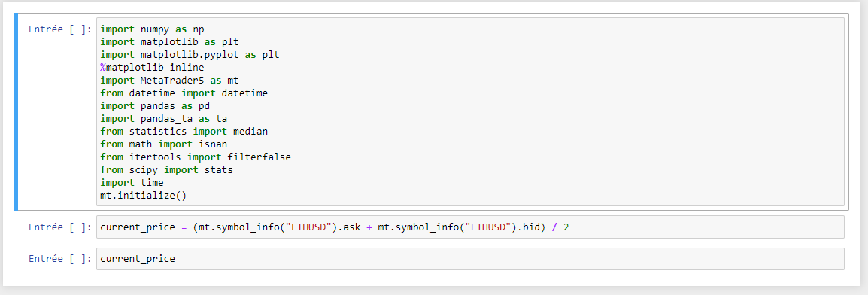Click the 'Entrée [ ]:' prompt of imports cell
868x295 pixels.
point(59,29)
